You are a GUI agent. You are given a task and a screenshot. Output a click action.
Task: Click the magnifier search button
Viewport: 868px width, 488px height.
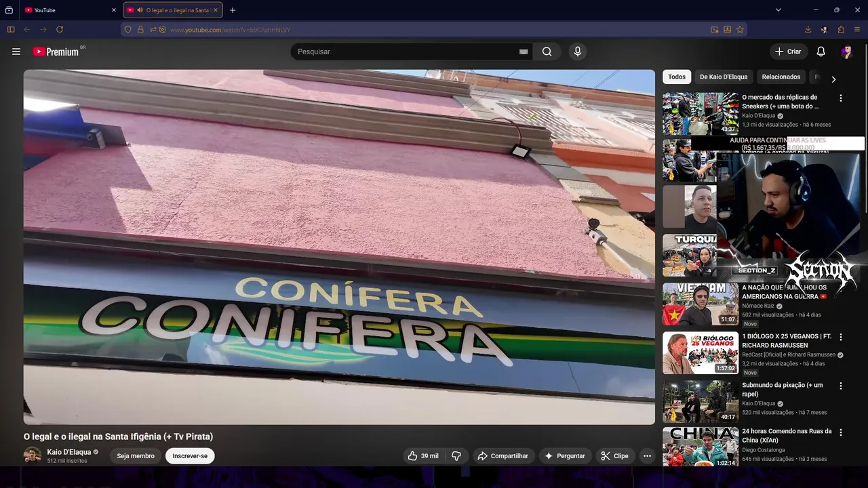click(x=547, y=52)
